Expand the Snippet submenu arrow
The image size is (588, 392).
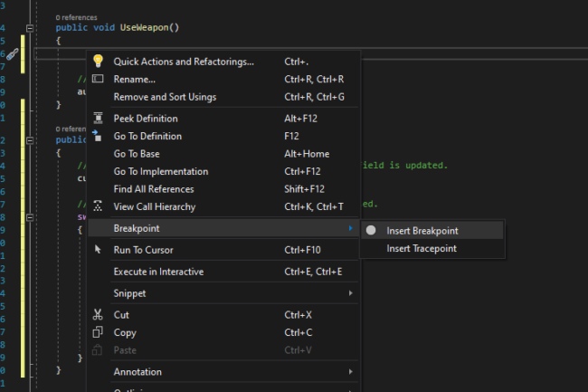[351, 293]
